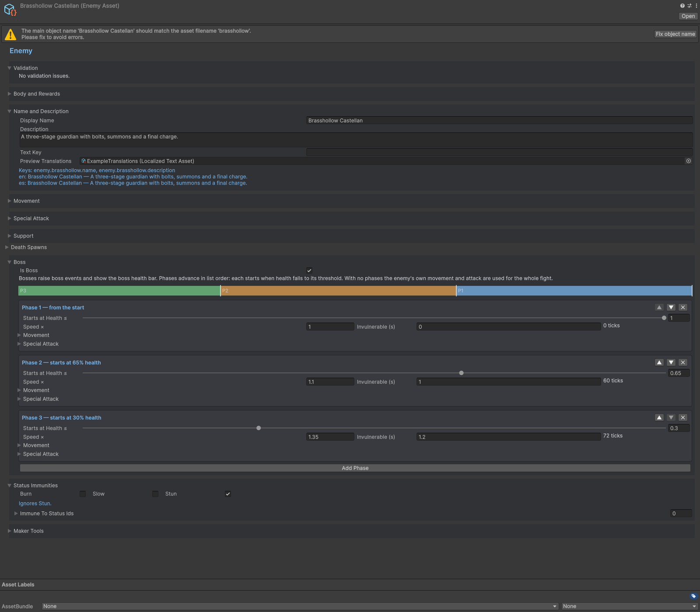
Task: Click Phase 2 Invulnerable seconds field
Action: click(509, 382)
